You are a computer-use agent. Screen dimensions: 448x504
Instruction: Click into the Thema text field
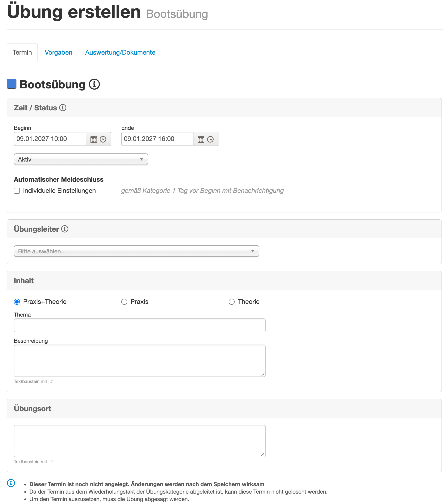click(140, 325)
